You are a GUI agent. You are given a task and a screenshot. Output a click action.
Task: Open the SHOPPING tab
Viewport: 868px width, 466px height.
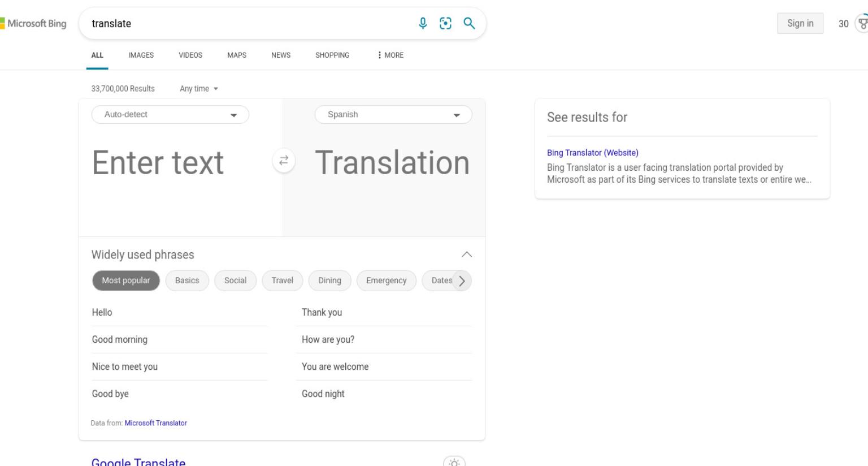click(332, 55)
